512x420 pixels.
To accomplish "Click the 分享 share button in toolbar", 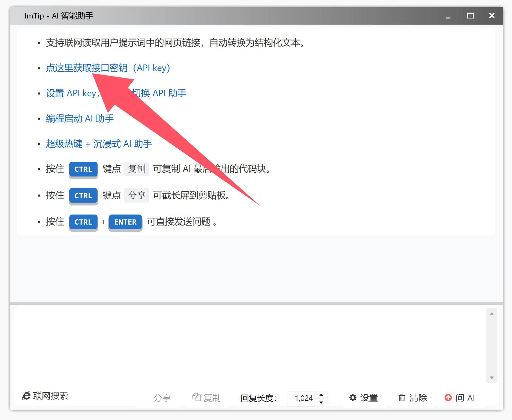I will coord(162,398).
